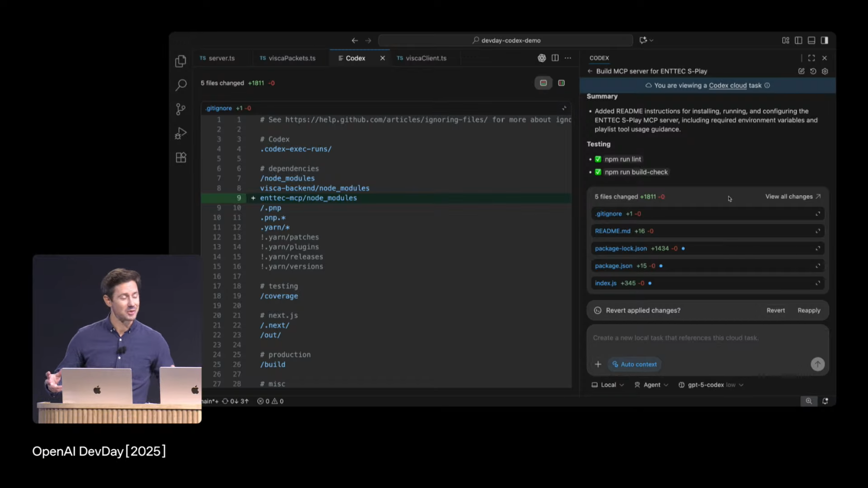The image size is (868, 488).
Task: Toggle the Auto context chip
Action: pos(634,364)
